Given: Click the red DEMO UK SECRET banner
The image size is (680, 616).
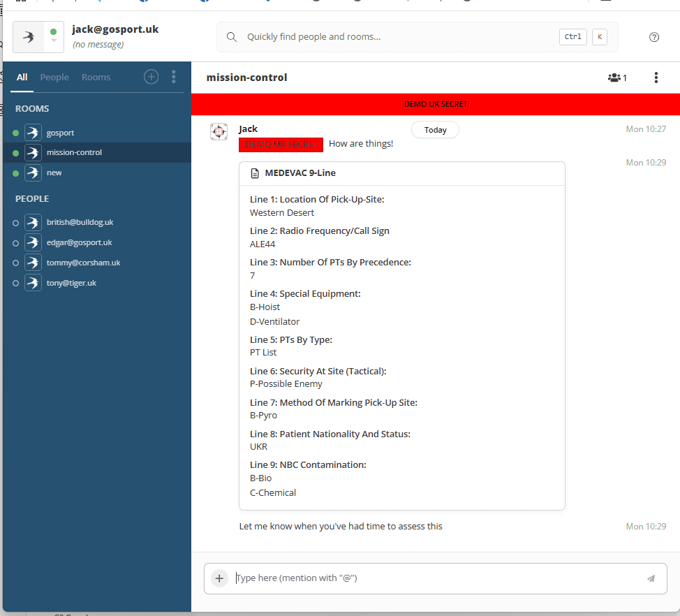Looking at the screenshot, I should tap(435, 104).
